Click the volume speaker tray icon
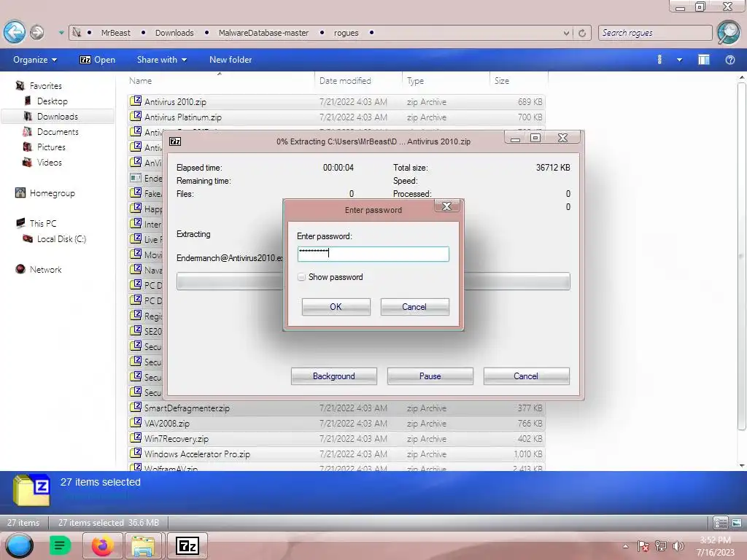 (678, 546)
